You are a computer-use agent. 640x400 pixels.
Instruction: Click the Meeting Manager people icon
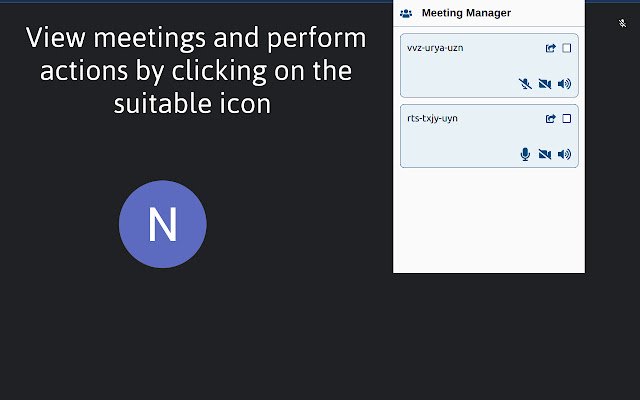tap(406, 13)
